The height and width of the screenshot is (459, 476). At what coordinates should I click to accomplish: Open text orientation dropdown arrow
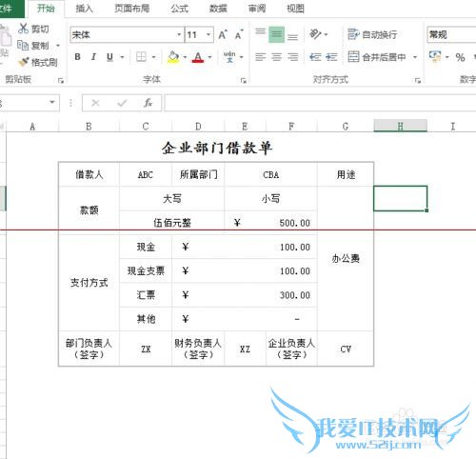pos(326,34)
